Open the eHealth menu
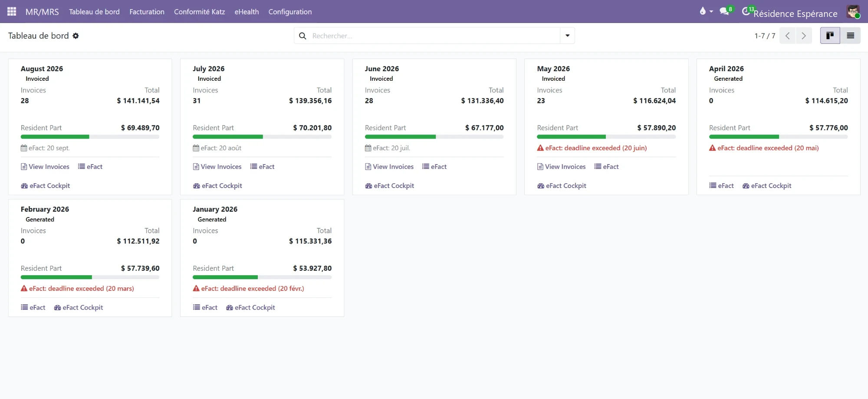The image size is (868, 399). [247, 12]
